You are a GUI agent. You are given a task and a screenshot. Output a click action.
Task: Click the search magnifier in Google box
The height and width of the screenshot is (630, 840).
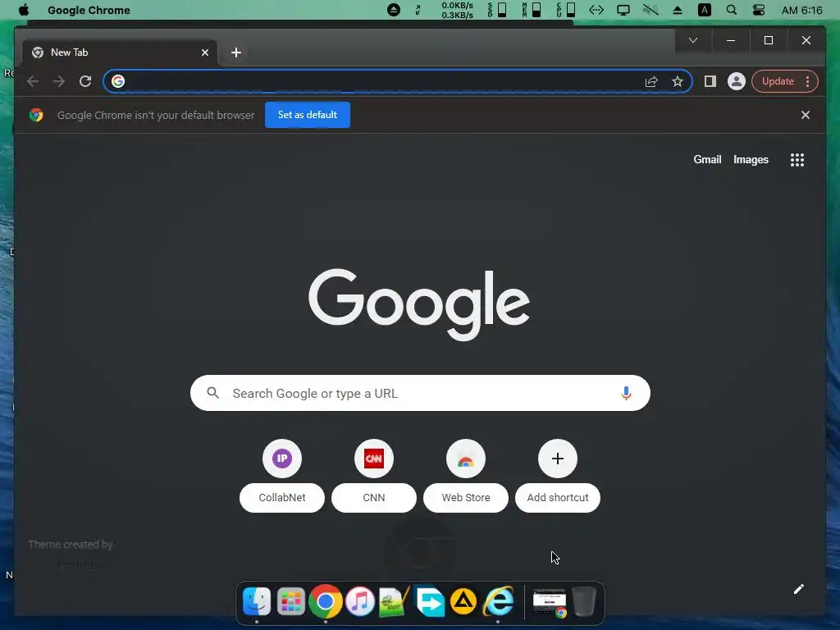point(212,393)
